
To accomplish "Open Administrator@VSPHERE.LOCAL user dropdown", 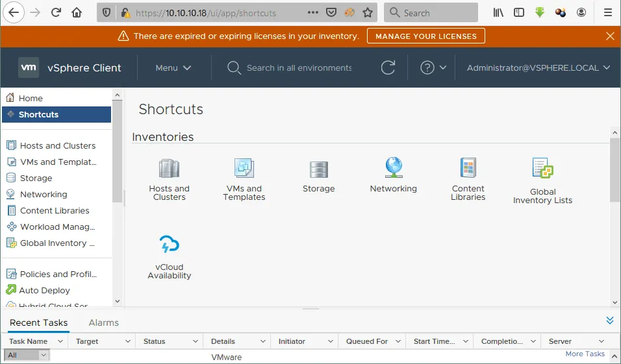I will [539, 67].
